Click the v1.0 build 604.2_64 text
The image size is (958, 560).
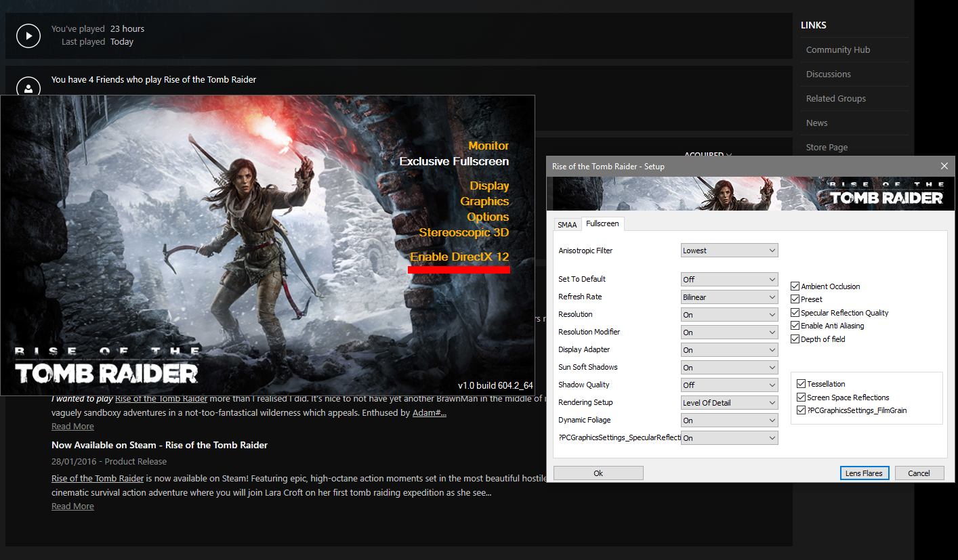495,385
